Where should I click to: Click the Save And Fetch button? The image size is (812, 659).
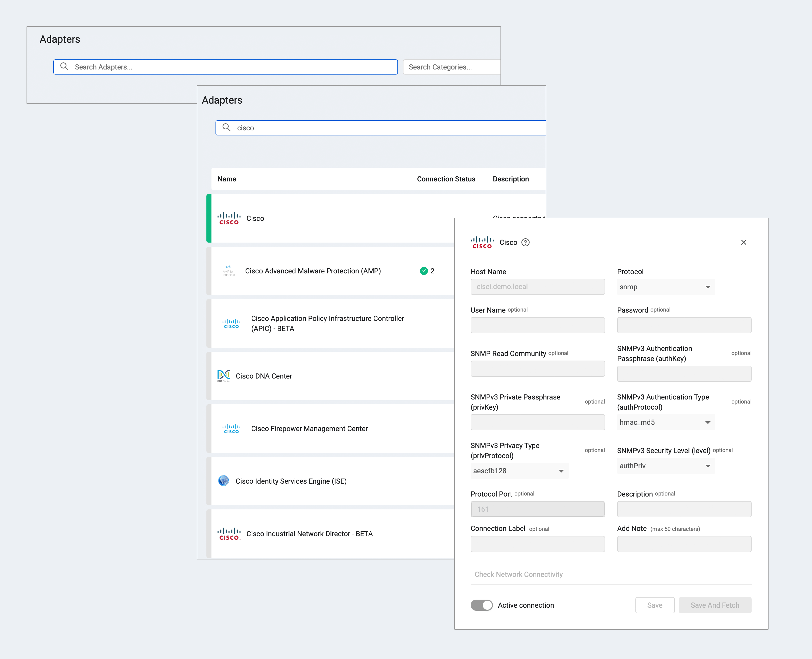714,605
